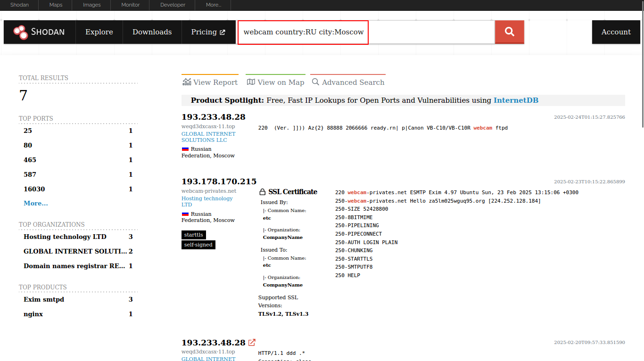Click the starttls tag
The width and height of the screenshot is (644, 361).
[x=194, y=235]
